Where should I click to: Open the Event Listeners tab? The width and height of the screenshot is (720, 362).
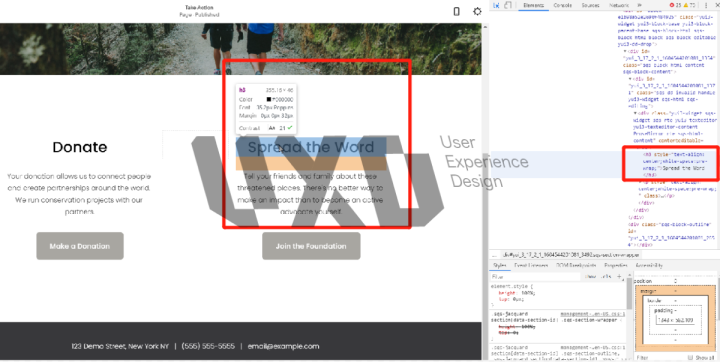coord(531,266)
